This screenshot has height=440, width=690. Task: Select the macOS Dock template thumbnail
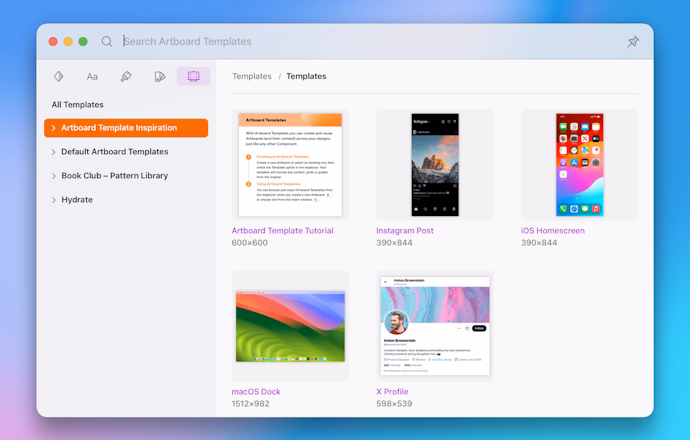coord(290,325)
